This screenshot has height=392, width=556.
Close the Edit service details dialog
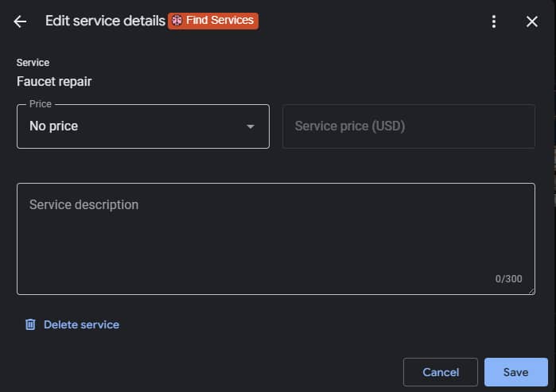pos(532,21)
